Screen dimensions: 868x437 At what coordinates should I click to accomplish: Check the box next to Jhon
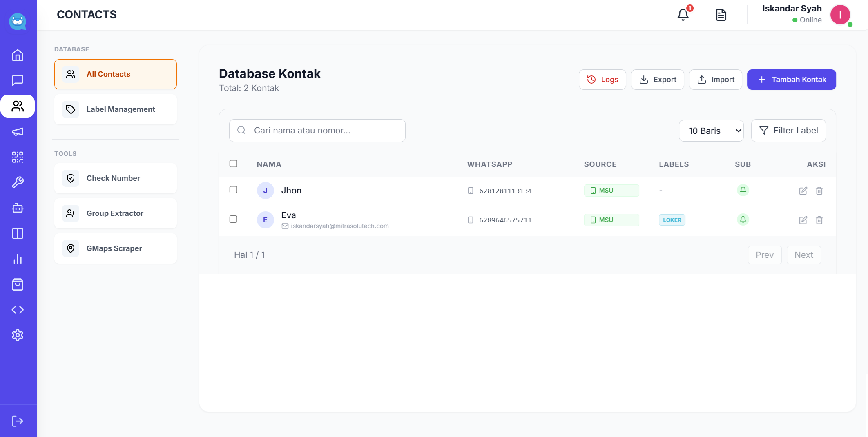(x=233, y=190)
